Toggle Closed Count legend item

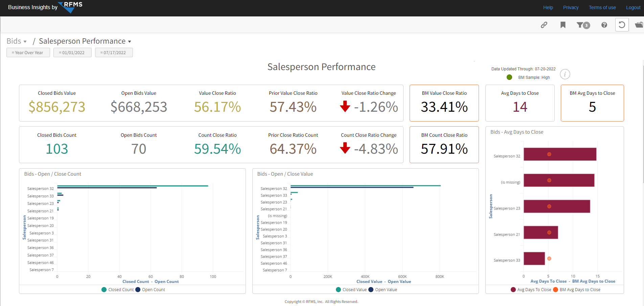point(118,290)
